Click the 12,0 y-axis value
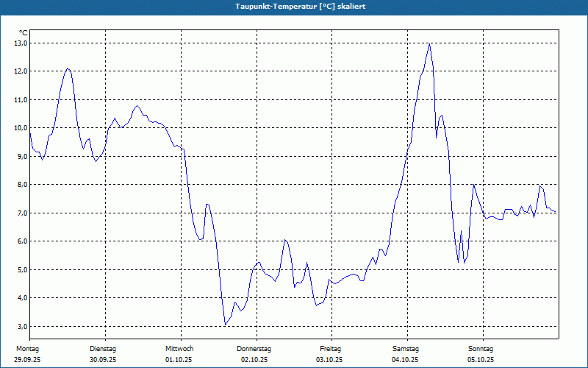This screenshot has height=368, width=588. [x=21, y=71]
